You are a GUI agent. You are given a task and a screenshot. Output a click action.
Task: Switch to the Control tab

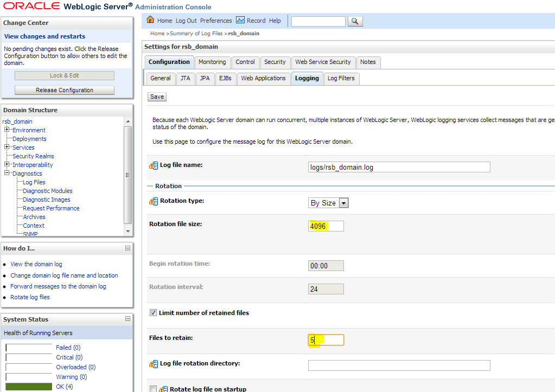tap(245, 62)
